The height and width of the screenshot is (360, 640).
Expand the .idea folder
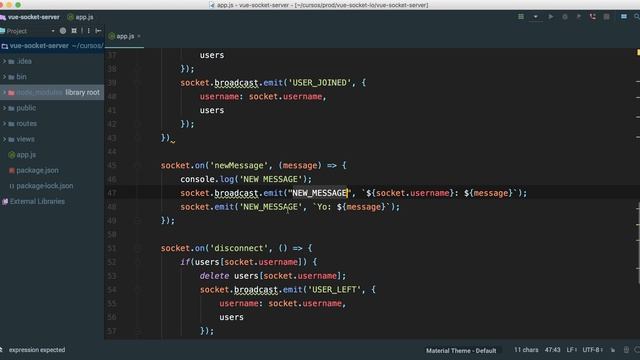point(4,61)
